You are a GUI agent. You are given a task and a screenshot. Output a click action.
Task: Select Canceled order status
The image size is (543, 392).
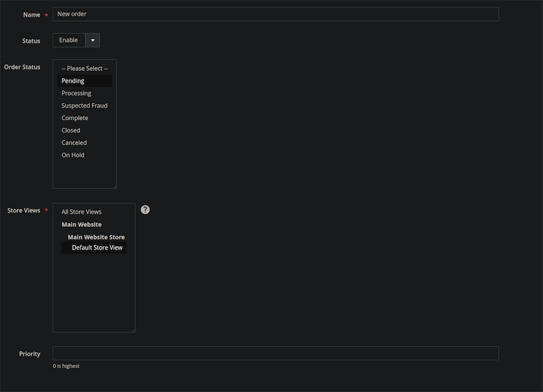(x=74, y=142)
